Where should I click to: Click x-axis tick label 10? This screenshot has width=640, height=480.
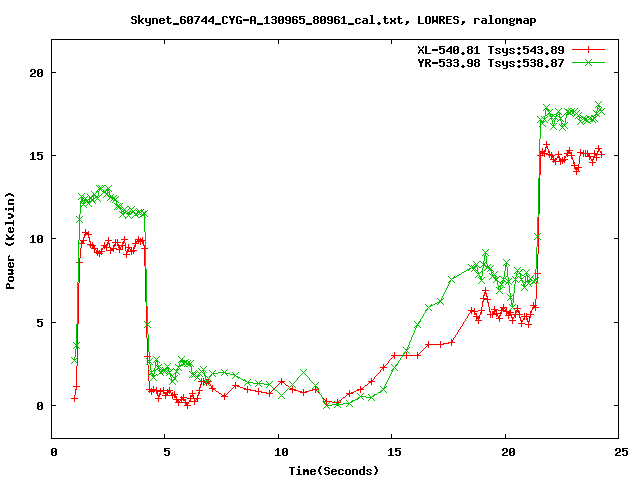[x=281, y=452]
